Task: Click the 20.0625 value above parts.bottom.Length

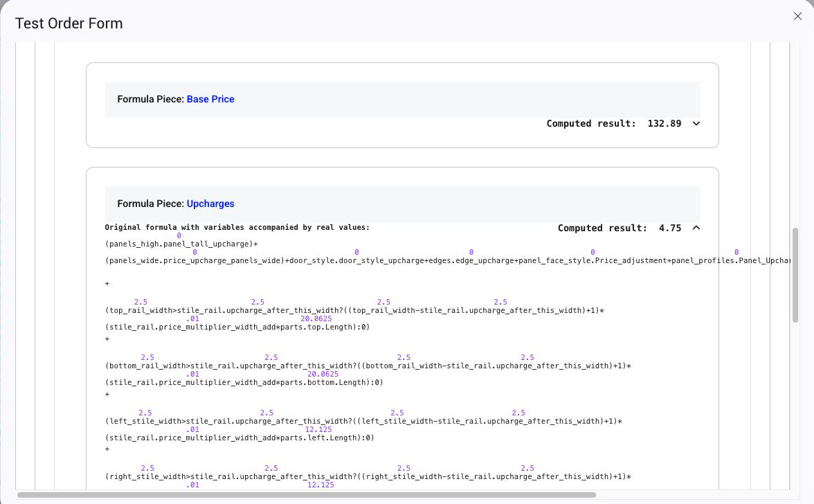Action: 323,374
